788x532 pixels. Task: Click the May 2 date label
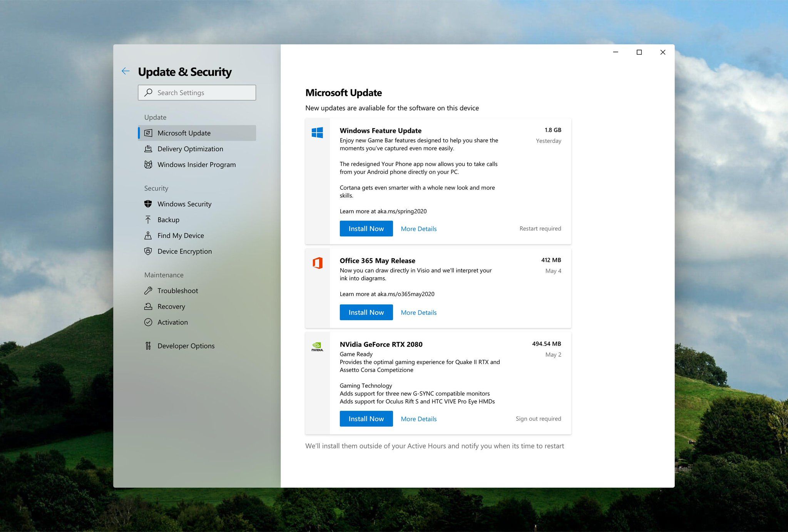[553, 355]
